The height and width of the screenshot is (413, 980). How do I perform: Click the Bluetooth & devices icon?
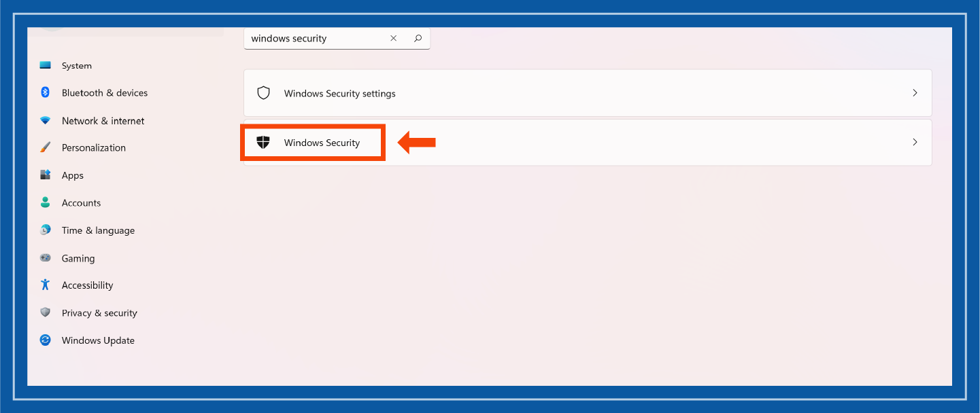pos(46,92)
